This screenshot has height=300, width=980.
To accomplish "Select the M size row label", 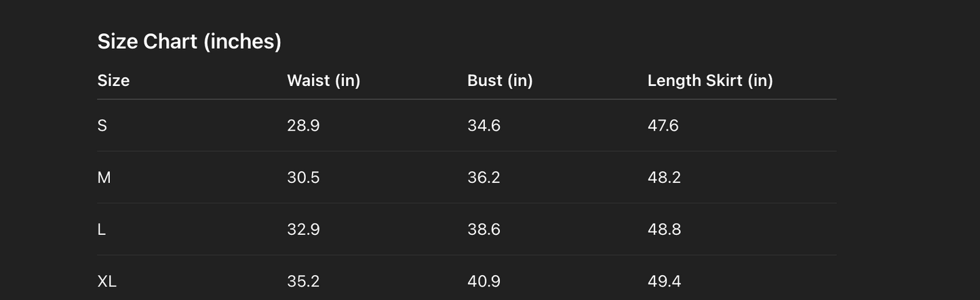I will [104, 177].
